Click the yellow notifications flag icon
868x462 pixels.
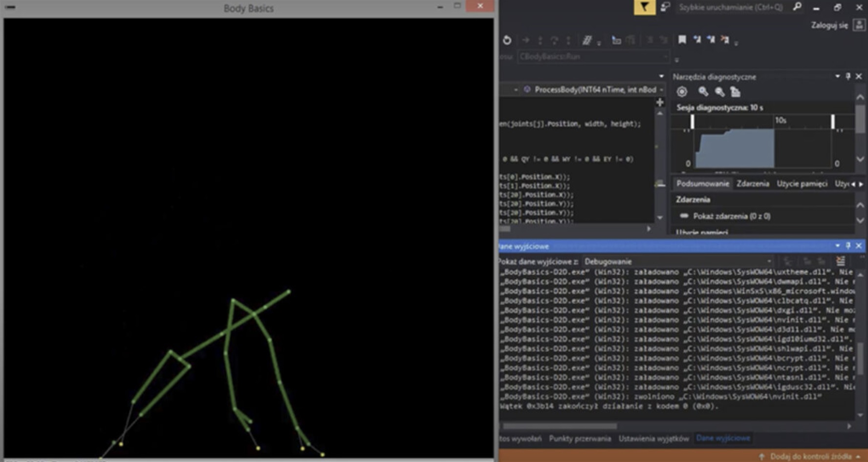644,7
